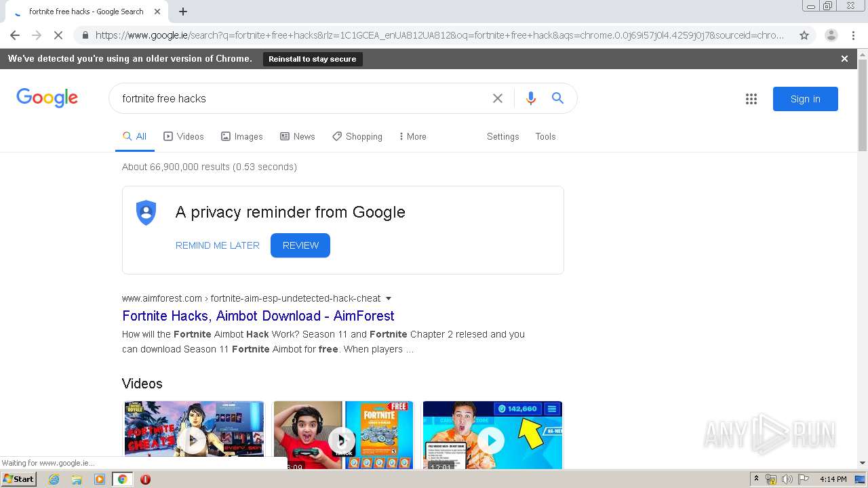868x488 pixels.
Task: Play the video with boy in red shirt
Action: pyautogui.click(x=343, y=435)
